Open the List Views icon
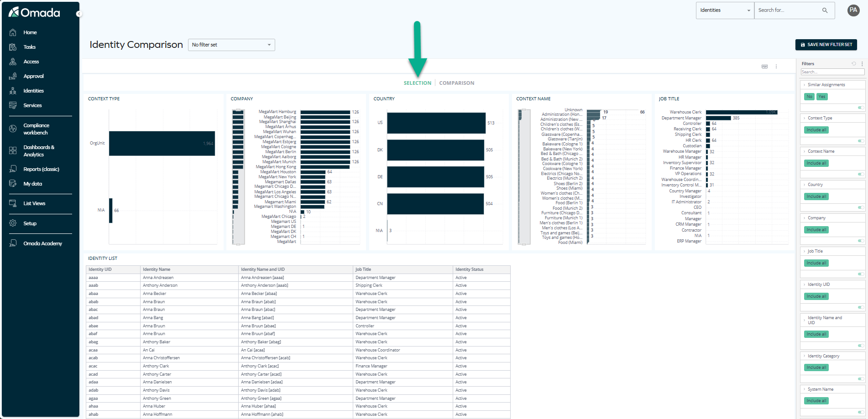 (x=13, y=203)
